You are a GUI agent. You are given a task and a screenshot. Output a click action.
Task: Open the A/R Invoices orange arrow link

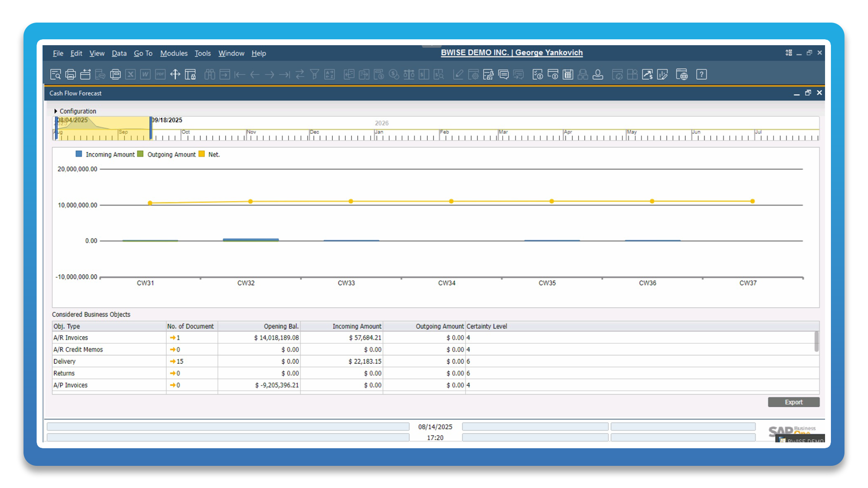[x=174, y=338]
